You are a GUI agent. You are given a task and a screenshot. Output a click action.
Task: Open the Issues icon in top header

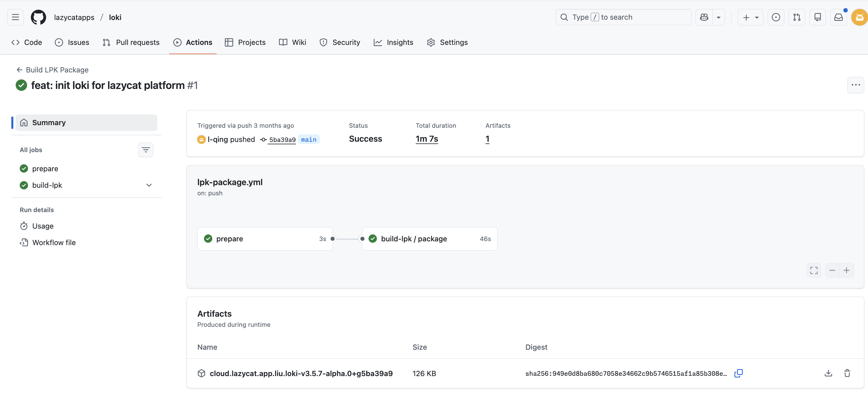coord(776,17)
